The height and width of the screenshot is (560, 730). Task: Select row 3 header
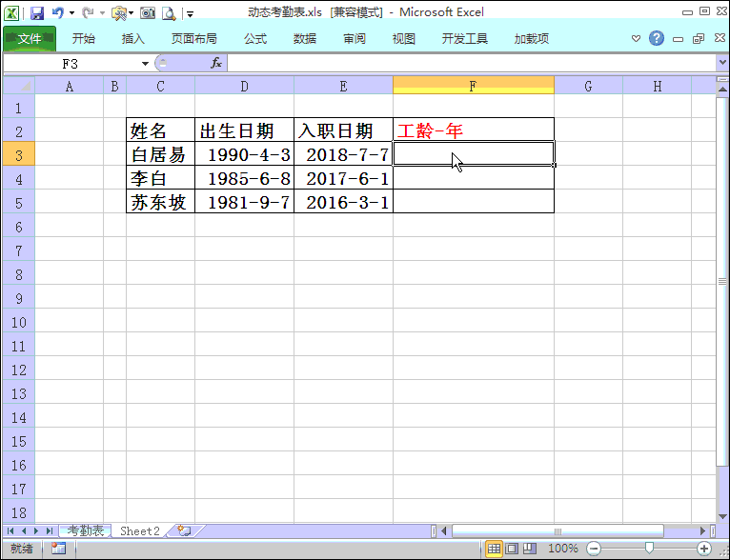pyautogui.click(x=19, y=154)
